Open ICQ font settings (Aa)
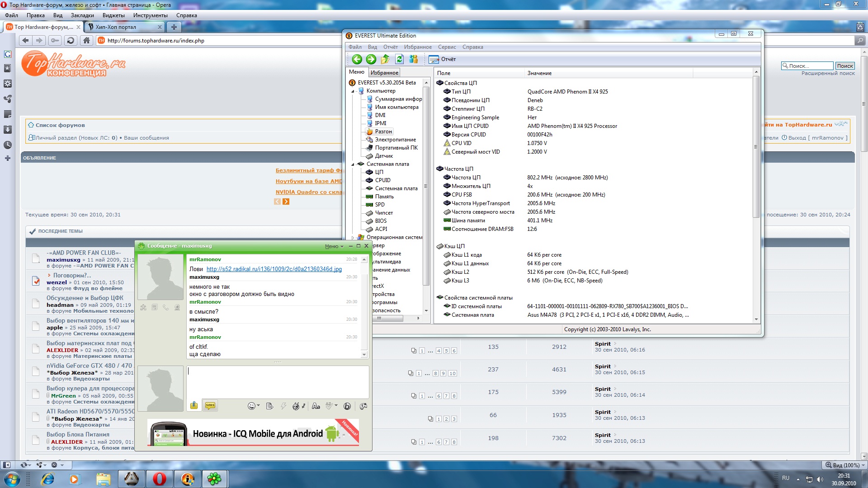 tap(316, 406)
